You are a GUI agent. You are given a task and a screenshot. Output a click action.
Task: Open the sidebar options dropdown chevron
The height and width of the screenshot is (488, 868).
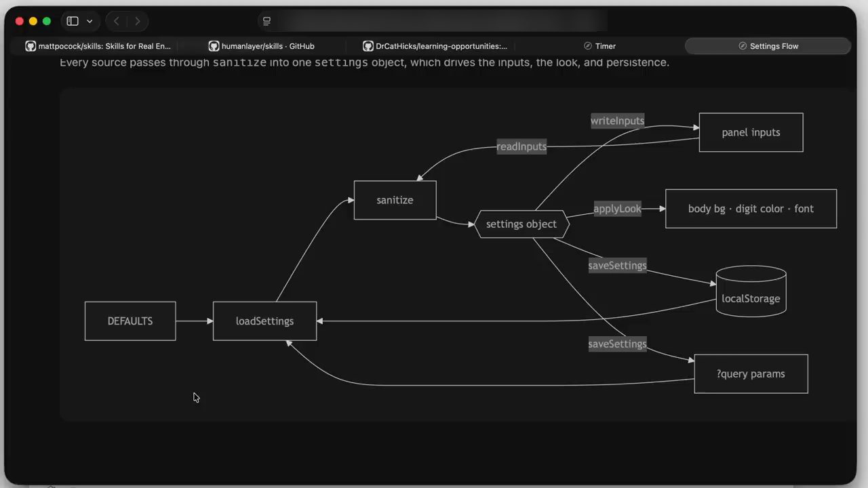click(x=90, y=21)
